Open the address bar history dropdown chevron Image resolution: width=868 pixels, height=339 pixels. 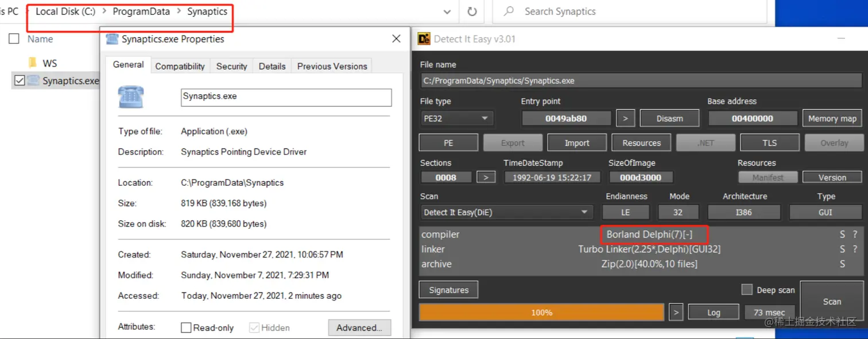click(447, 11)
